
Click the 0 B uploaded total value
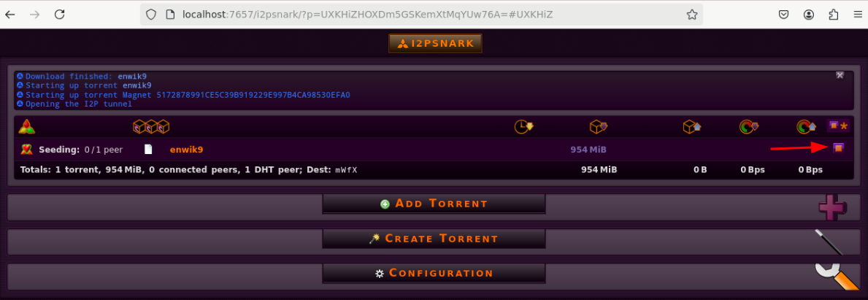pyautogui.click(x=700, y=170)
